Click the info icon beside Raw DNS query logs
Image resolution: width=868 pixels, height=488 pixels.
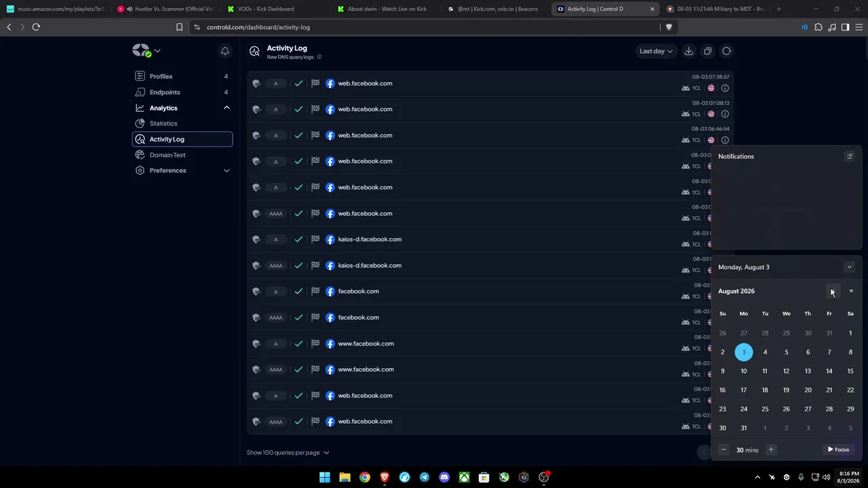point(319,57)
